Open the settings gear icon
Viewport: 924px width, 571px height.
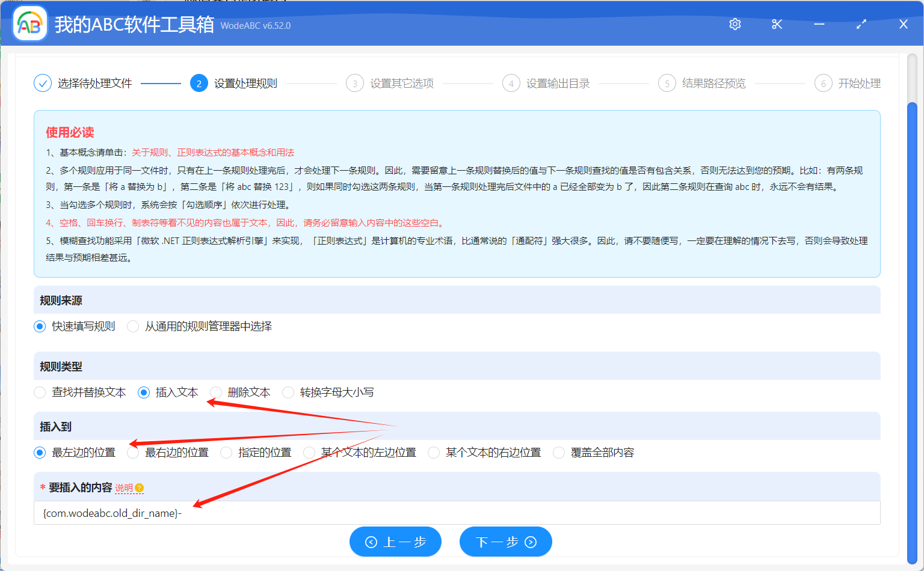tap(735, 24)
